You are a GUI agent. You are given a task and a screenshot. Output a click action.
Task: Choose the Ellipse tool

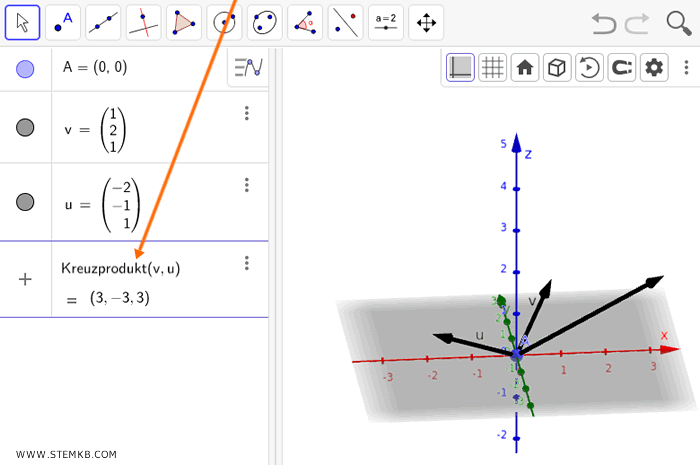point(264,22)
